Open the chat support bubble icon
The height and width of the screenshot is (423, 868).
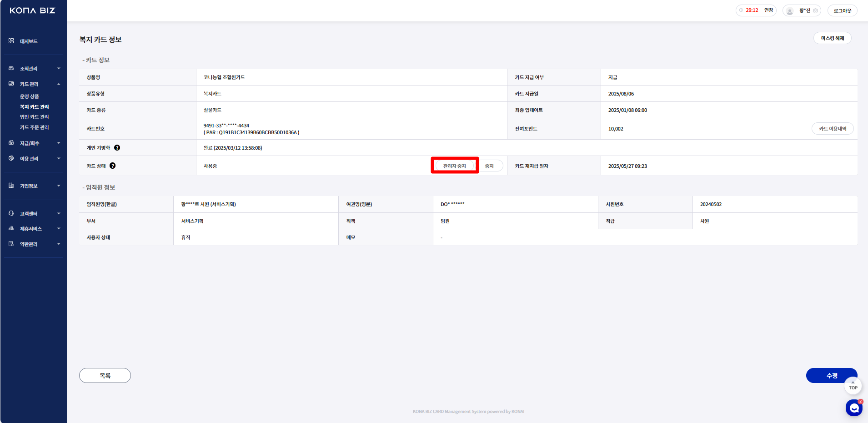(854, 408)
